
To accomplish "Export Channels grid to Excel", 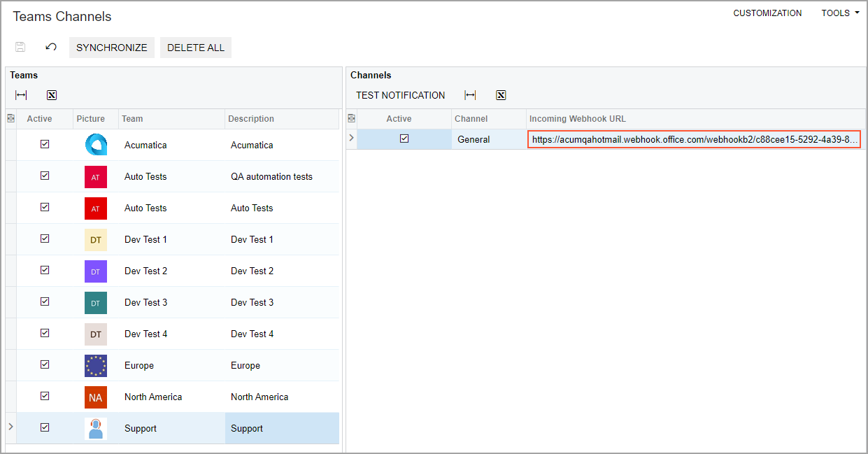I will point(501,95).
